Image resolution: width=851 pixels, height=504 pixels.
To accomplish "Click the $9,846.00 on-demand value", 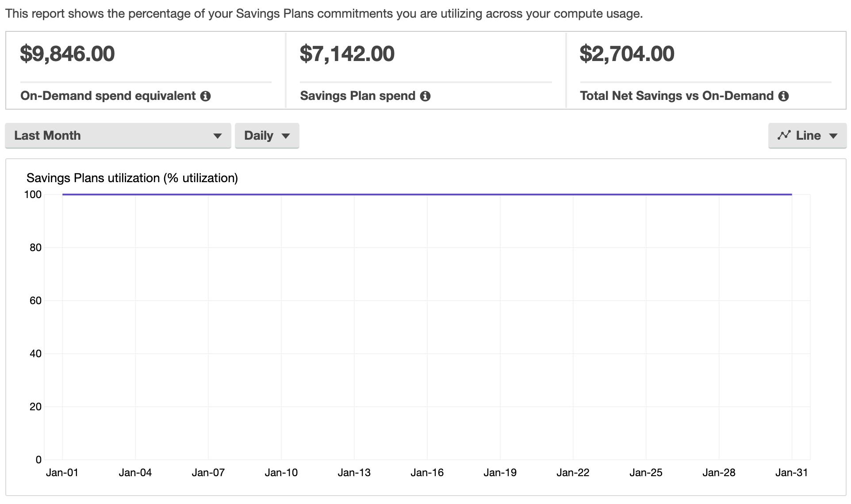I will tap(67, 54).
